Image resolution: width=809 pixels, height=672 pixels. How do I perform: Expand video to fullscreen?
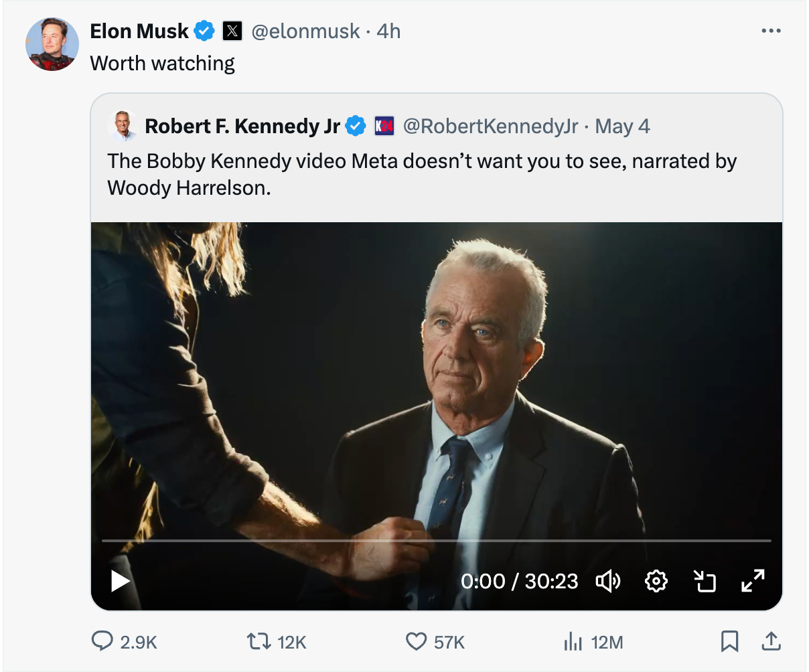(753, 581)
